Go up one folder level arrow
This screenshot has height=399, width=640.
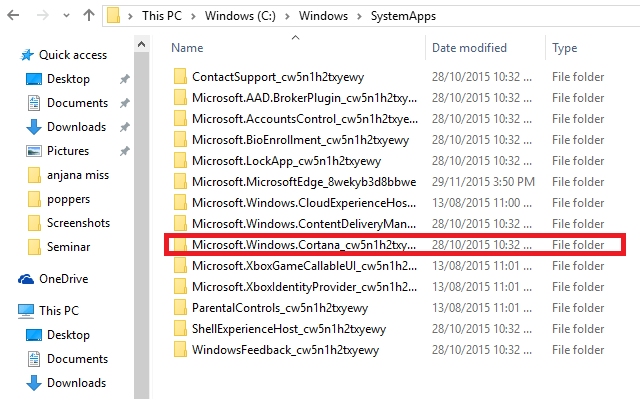coord(89,16)
